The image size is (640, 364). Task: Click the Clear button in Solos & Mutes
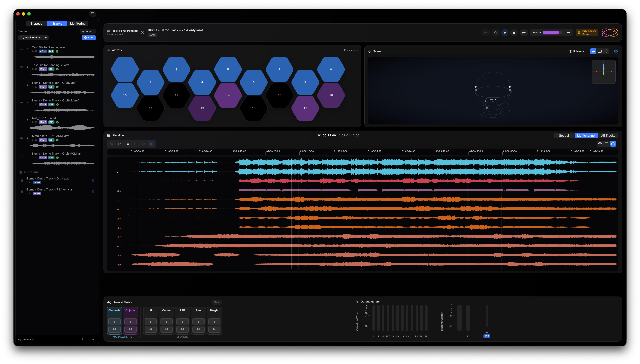[x=216, y=302]
